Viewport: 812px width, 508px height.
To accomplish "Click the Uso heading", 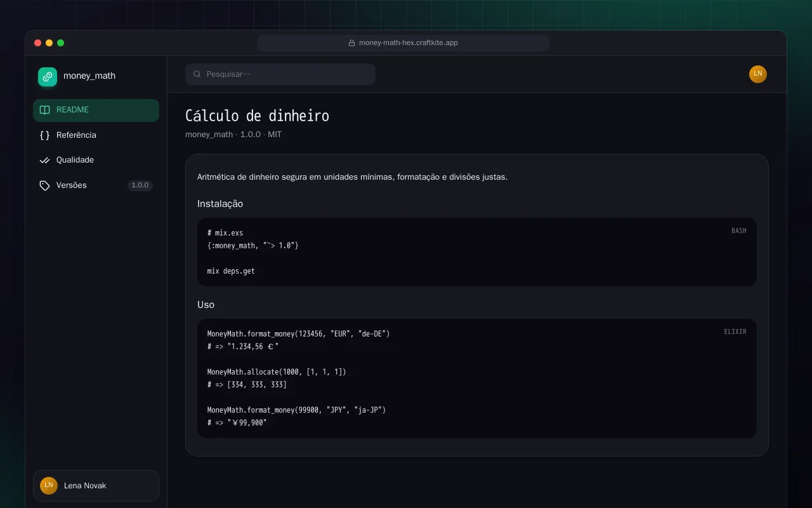I will pos(206,305).
